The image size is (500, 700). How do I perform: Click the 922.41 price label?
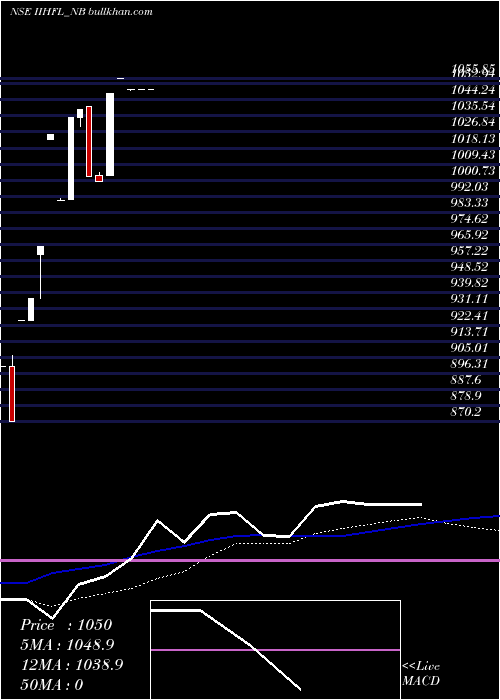(x=469, y=316)
